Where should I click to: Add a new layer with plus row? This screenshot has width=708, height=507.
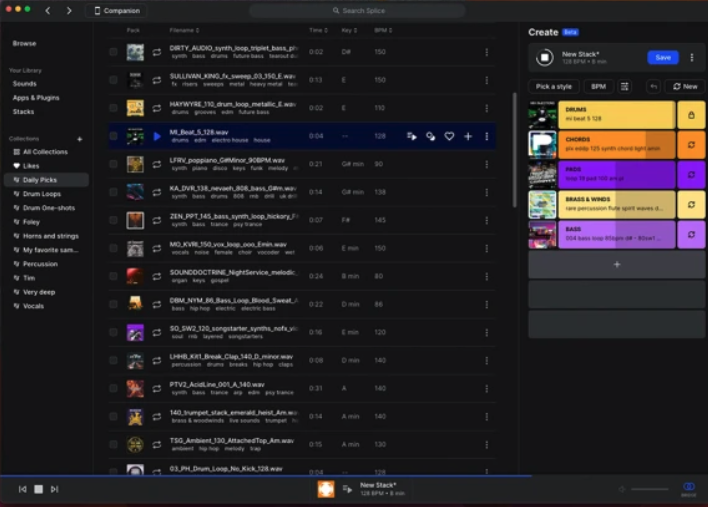(x=617, y=265)
